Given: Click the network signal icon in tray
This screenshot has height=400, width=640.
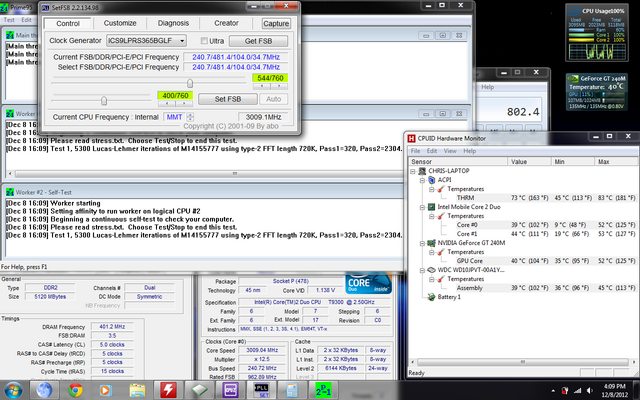Looking at the screenshot, I should pos(578,391).
